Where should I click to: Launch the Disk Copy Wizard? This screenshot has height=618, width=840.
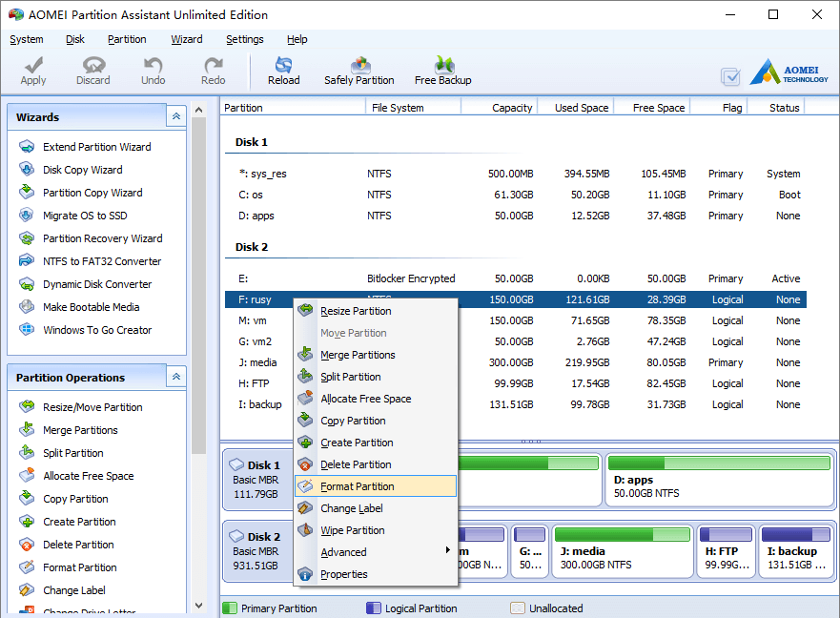(71, 170)
